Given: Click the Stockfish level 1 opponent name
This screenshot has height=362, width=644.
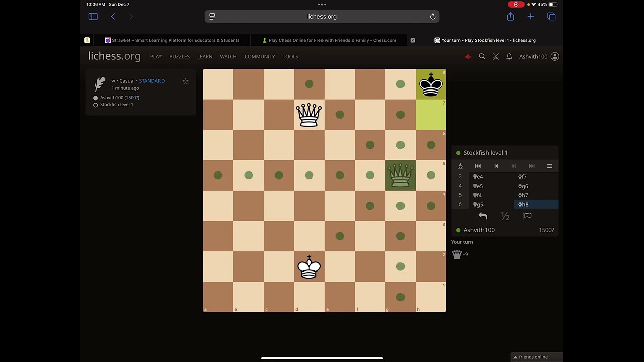Looking at the screenshot, I should click(x=486, y=153).
